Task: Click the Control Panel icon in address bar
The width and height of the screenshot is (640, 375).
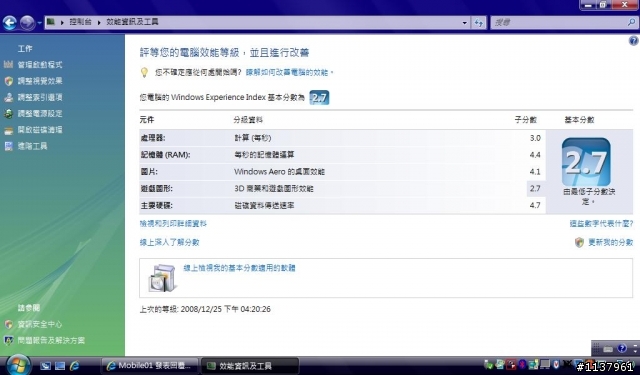Action: [x=51, y=22]
